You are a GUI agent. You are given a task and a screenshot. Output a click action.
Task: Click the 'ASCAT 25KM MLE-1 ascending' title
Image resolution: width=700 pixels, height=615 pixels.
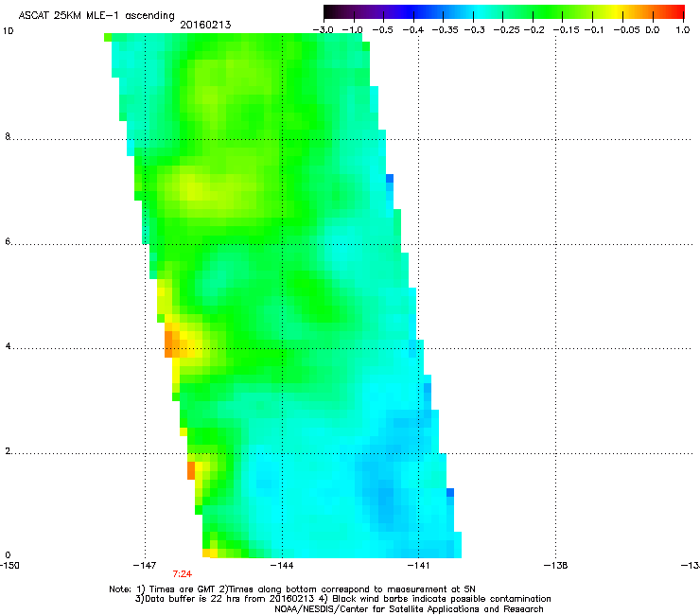[x=96, y=15]
